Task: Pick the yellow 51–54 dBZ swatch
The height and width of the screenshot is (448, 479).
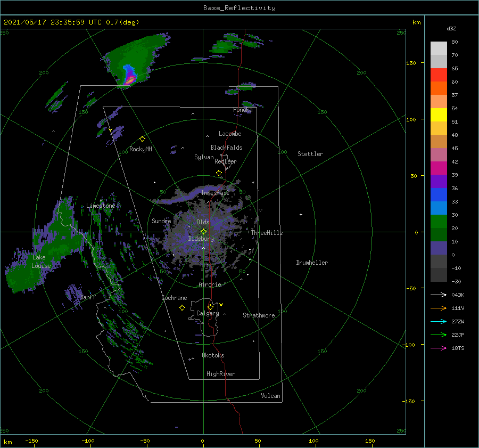Action: (x=439, y=115)
